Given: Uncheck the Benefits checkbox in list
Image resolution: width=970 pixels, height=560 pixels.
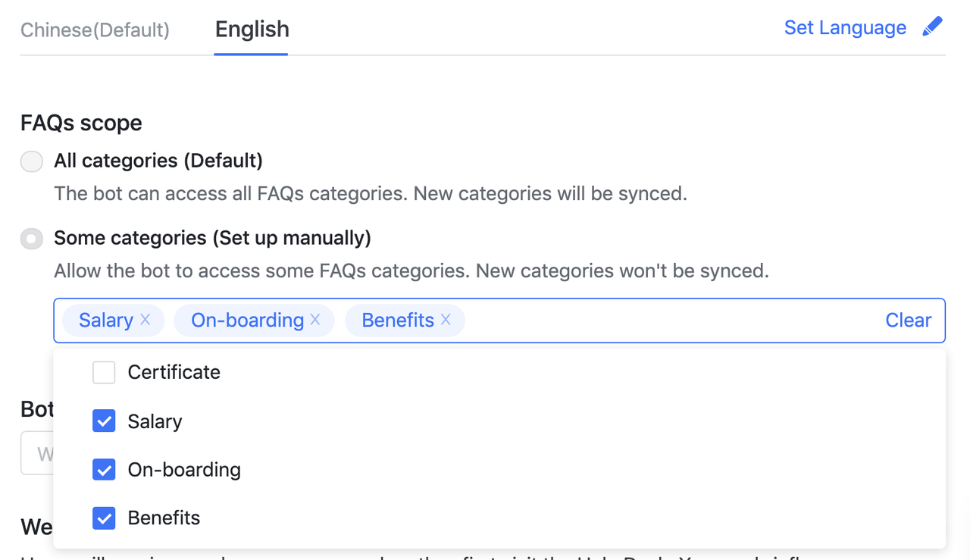Looking at the screenshot, I should [x=104, y=518].
